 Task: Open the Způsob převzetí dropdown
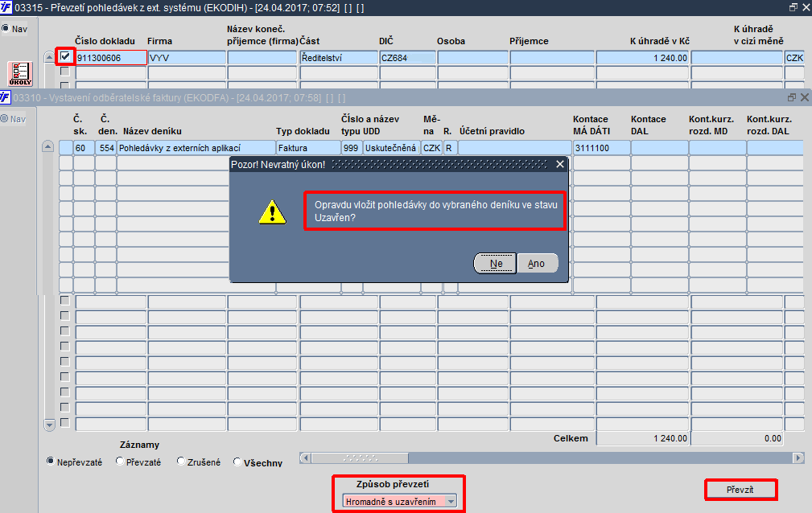[451, 501]
